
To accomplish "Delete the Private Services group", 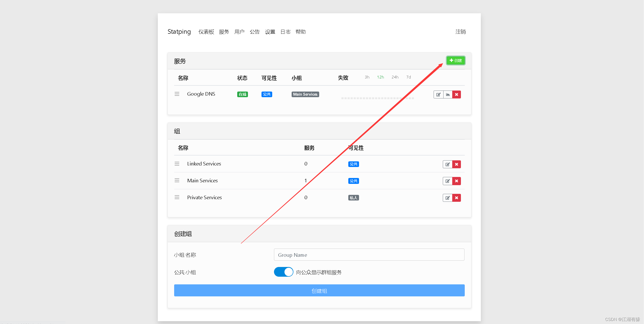I will tap(457, 198).
